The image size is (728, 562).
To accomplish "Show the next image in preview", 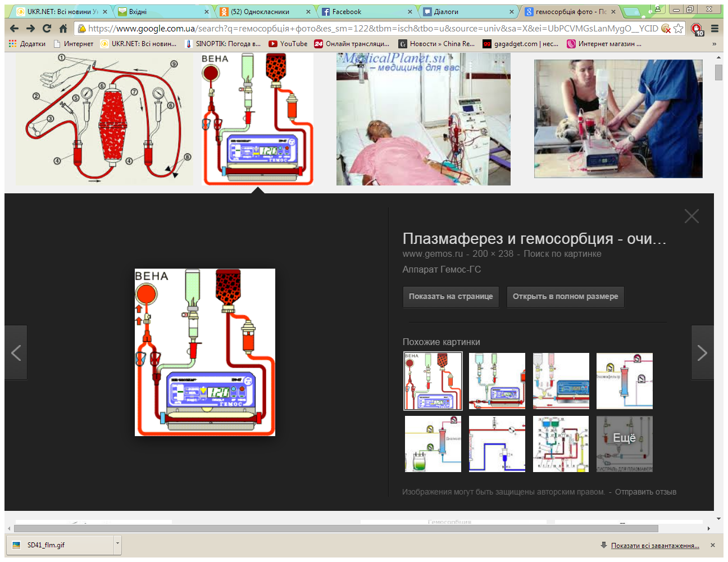I will pyautogui.click(x=702, y=353).
